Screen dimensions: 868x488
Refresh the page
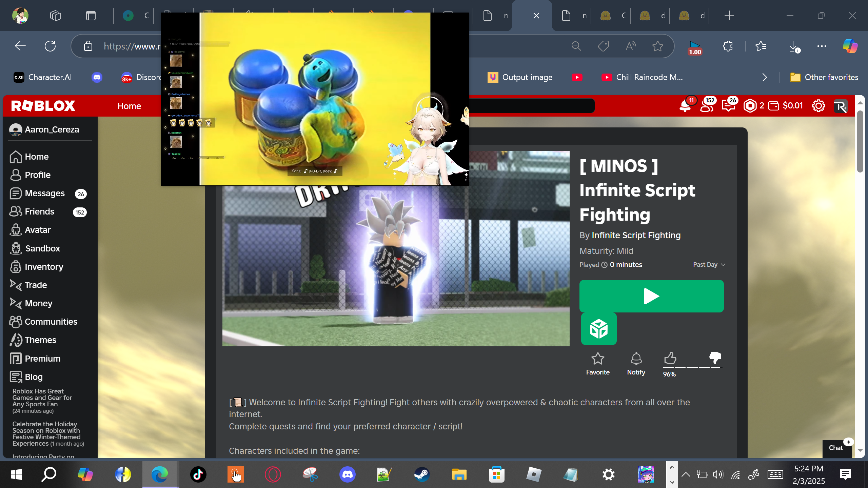[x=50, y=46]
